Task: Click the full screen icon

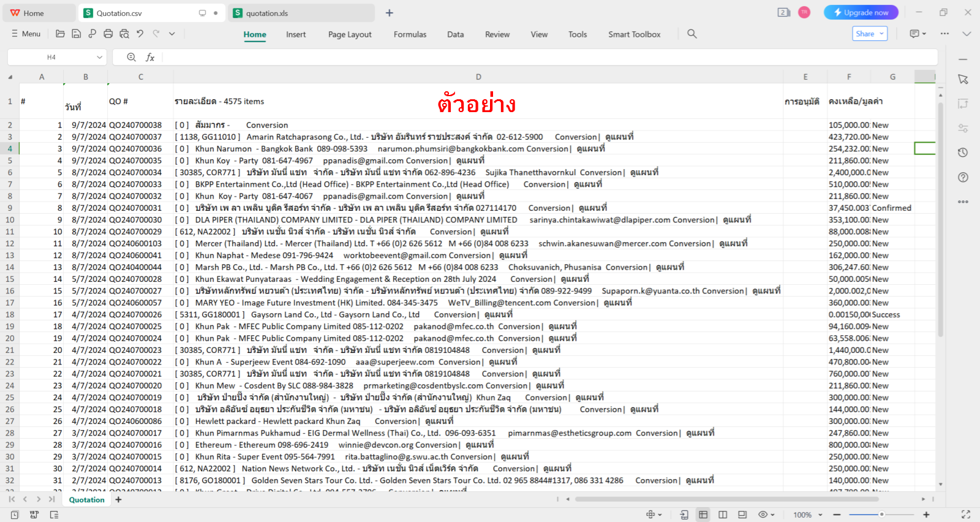Action: [x=966, y=515]
